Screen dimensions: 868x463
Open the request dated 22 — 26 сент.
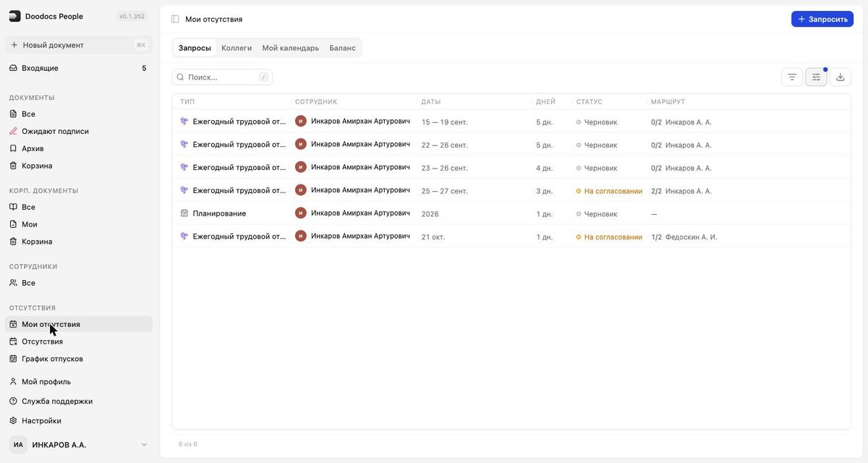pos(511,145)
